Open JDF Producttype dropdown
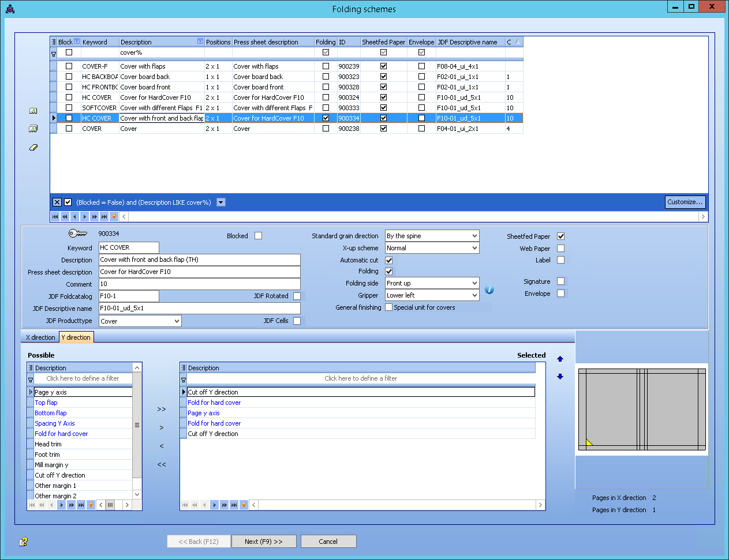The image size is (729, 560). coord(177,321)
